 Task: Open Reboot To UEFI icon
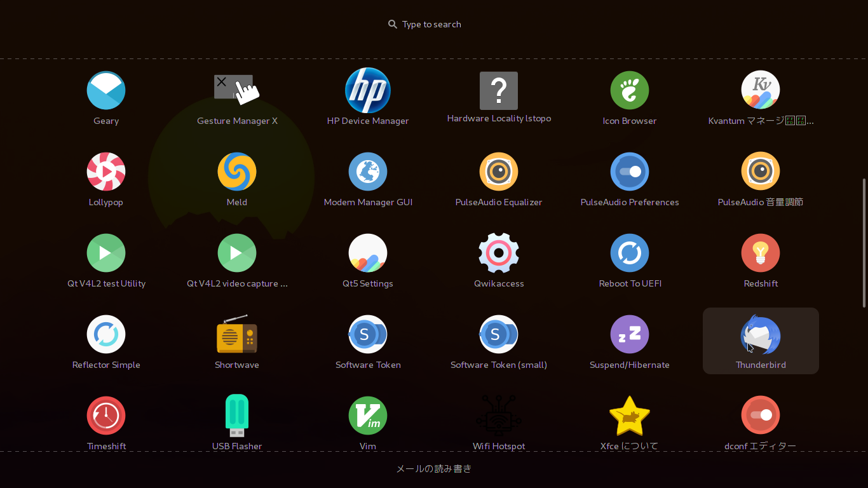point(630,253)
